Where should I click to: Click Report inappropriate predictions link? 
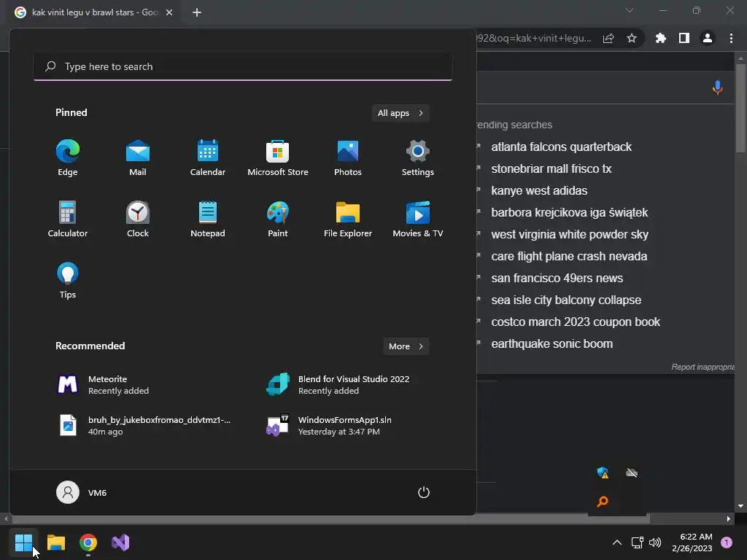click(x=703, y=367)
